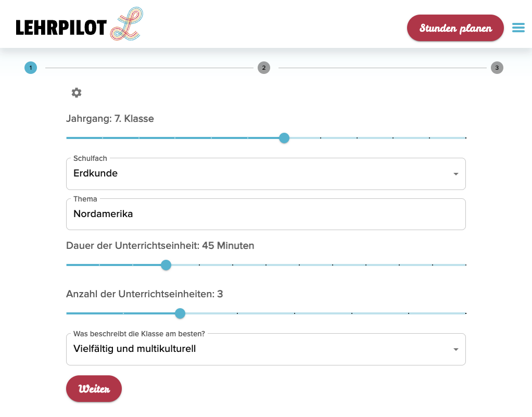Click the Dauer der Unterrichtseinheit slider handle
The image size is (532, 417).
click(x=166, y=264)
